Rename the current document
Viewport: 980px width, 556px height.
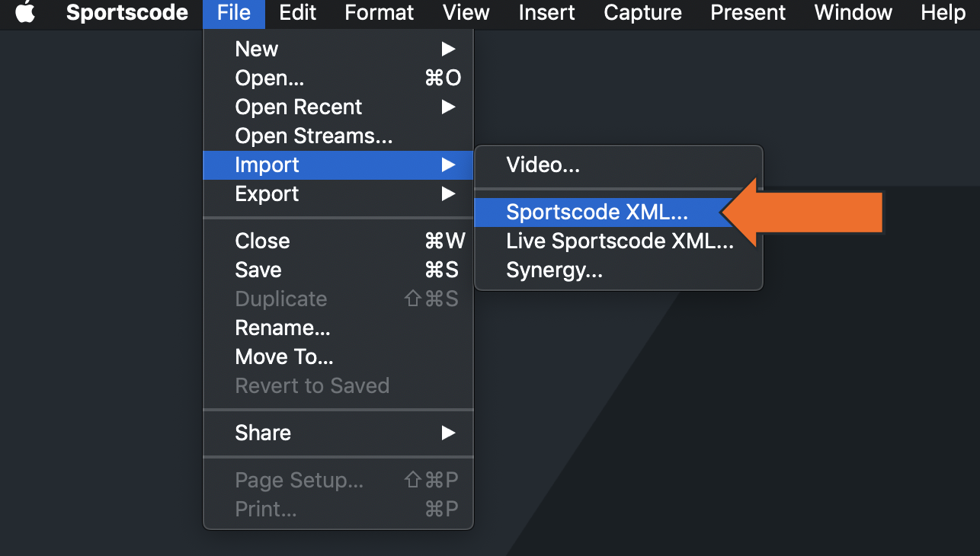point(283,328)
